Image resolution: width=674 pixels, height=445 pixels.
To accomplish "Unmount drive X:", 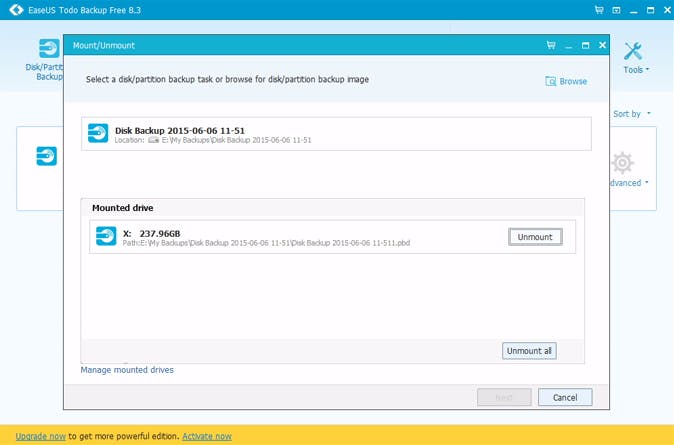I will (x=535, y=237).
